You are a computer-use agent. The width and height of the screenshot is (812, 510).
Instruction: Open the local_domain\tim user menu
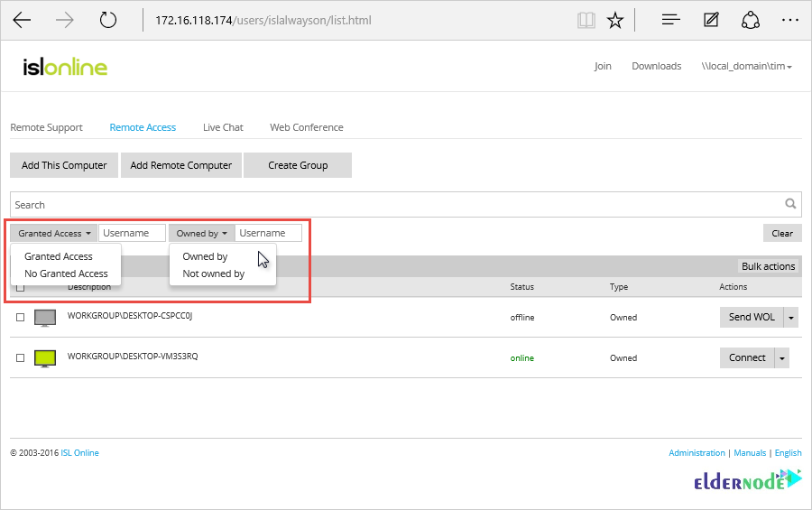coord(746,66)
